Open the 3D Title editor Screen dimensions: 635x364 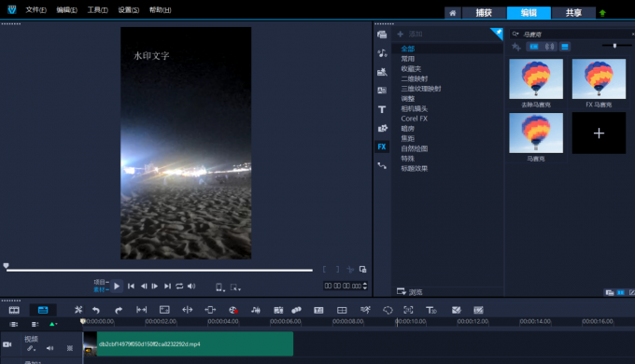click(x=430, y=310)
